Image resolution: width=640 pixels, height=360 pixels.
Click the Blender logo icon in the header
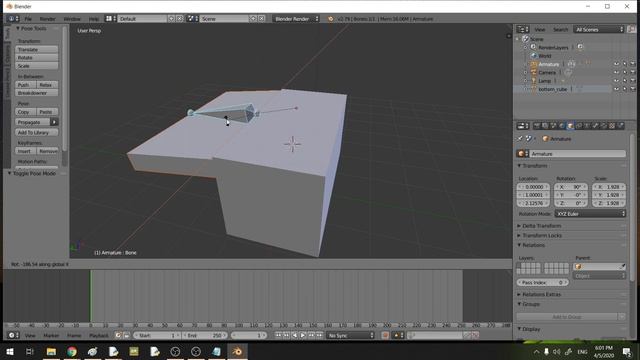[331, 19]
